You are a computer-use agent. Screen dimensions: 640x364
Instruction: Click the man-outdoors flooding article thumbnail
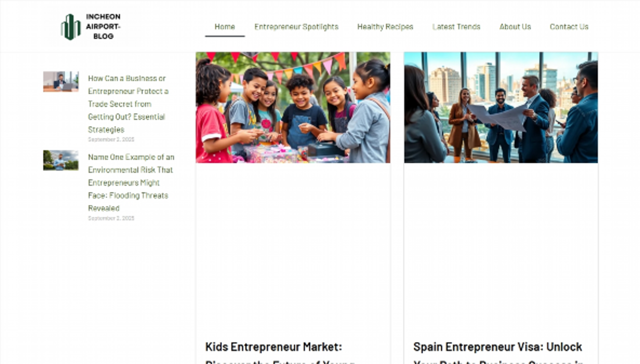point(61,160)
